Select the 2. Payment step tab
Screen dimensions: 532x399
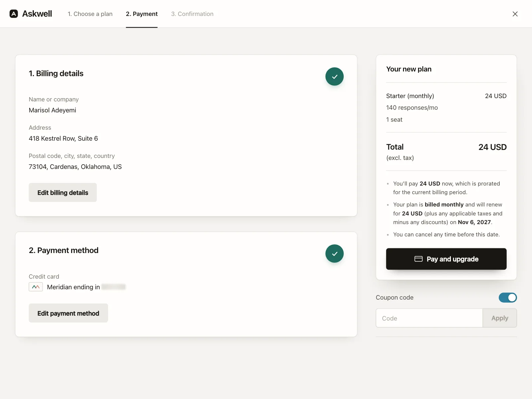click(142, 14)
